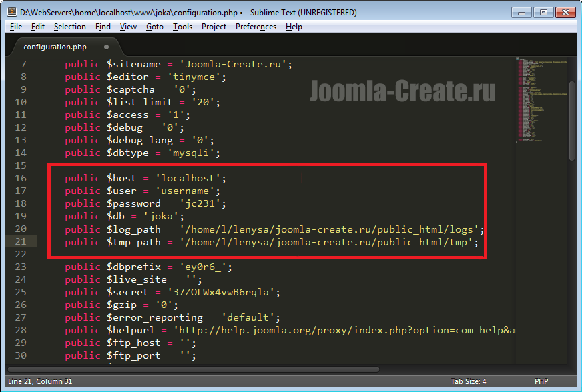
Task: Open the Preferences menu
Action: click(x=256, y=27)
